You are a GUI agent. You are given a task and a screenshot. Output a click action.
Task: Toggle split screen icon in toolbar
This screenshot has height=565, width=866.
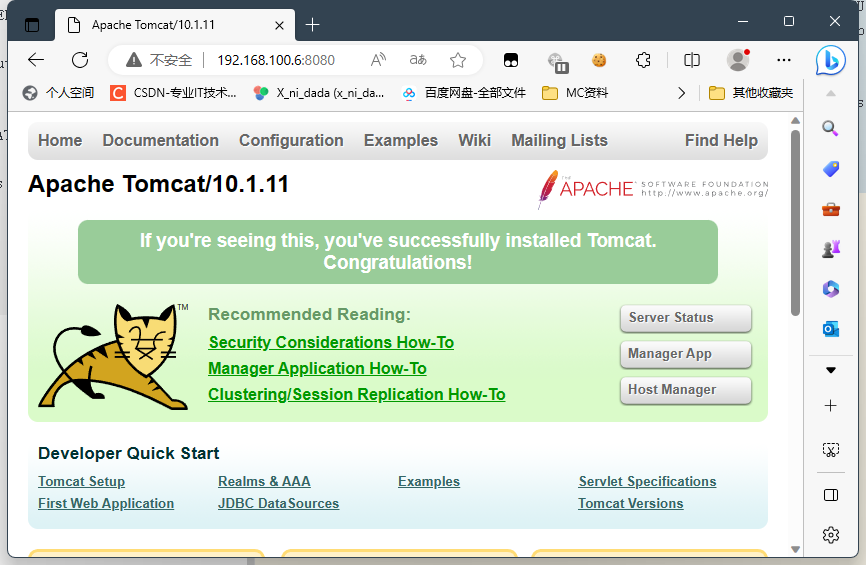point(691,60)
